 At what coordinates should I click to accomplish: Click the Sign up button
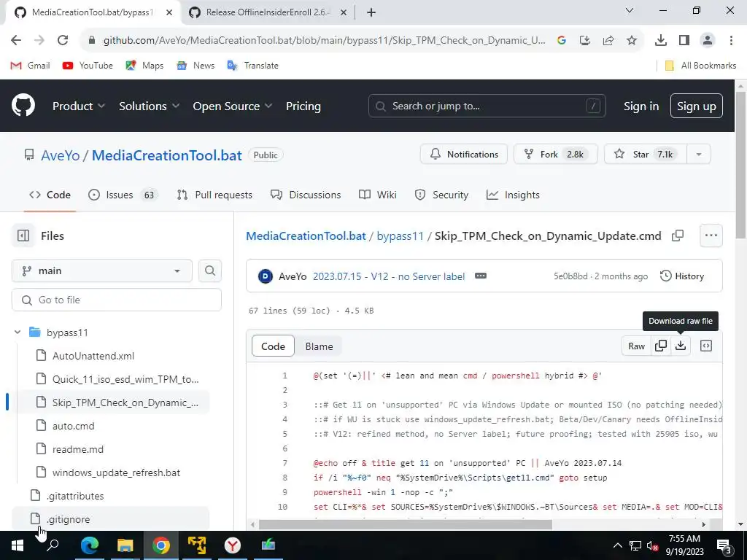pyautogui.click(x=697, y=106)
